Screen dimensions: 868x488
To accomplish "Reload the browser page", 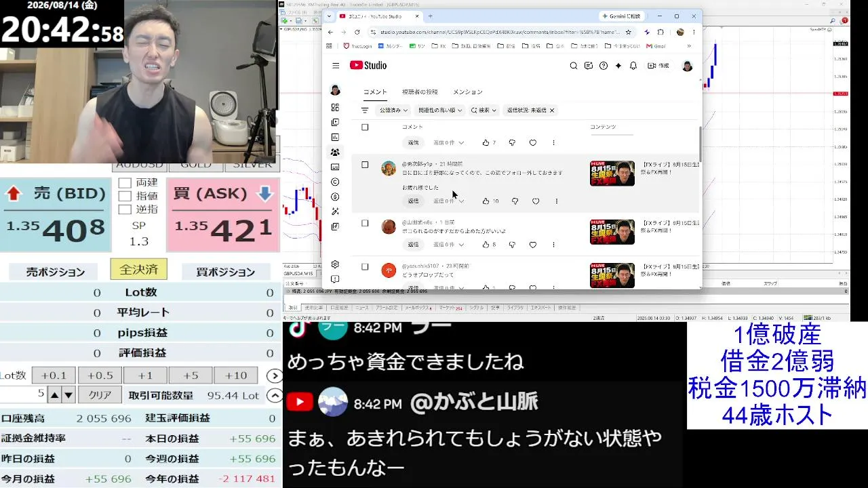I will pos(357,32).
